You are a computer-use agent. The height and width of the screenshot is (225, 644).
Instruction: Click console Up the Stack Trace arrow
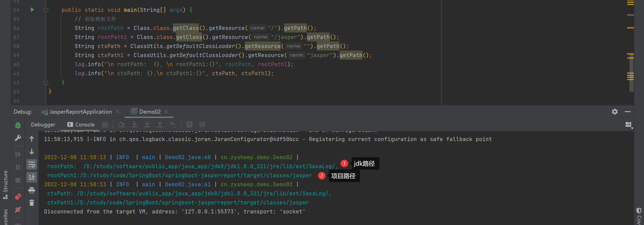pyautogui.click(x=32, y=139)
